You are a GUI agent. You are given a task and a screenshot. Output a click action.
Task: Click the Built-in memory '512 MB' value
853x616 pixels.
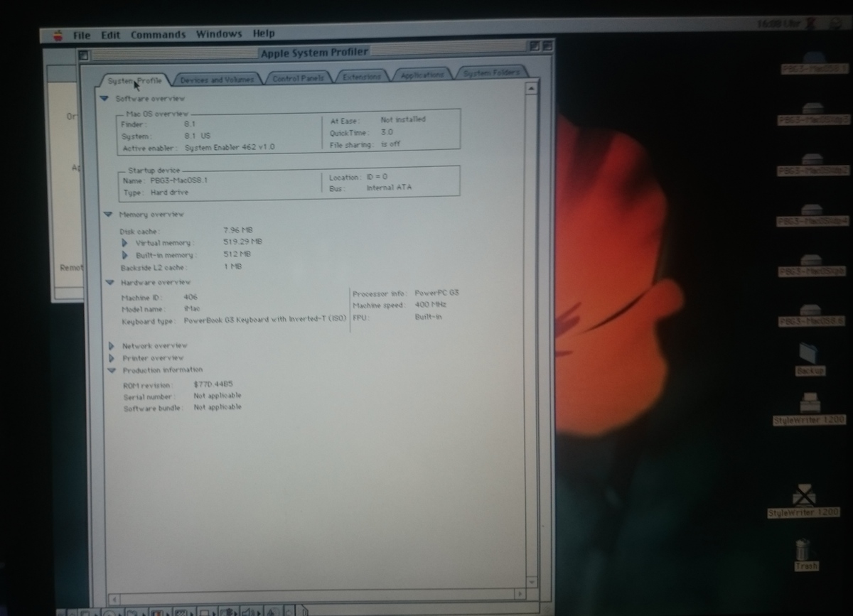[x=237, y=254]
